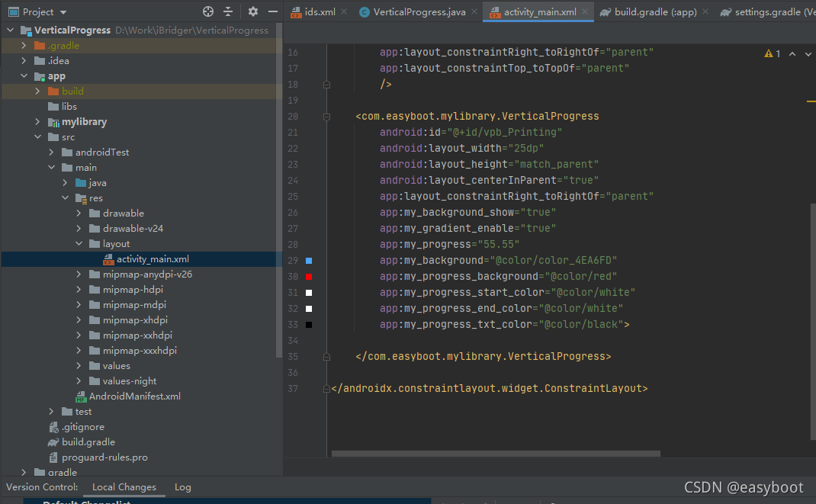Click the white color swatch on line 31

(x=309, y=293)
